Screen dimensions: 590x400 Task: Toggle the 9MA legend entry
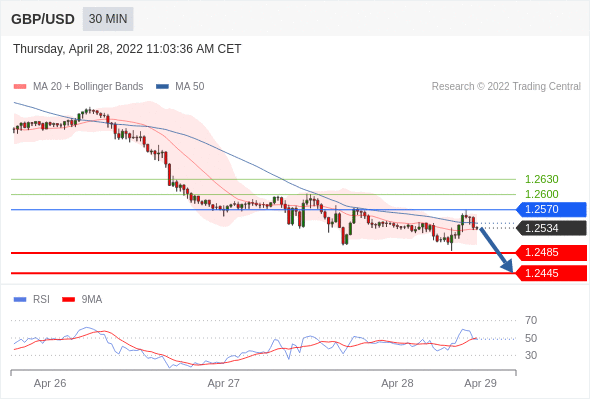tap(82, 300)
